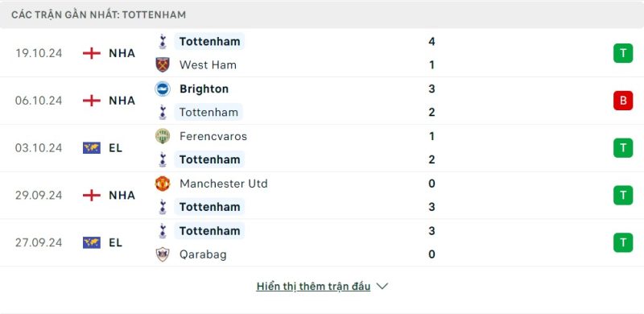Click the Brighton club crest
Viewport: 644px width, 314px height.
[163, 89]
